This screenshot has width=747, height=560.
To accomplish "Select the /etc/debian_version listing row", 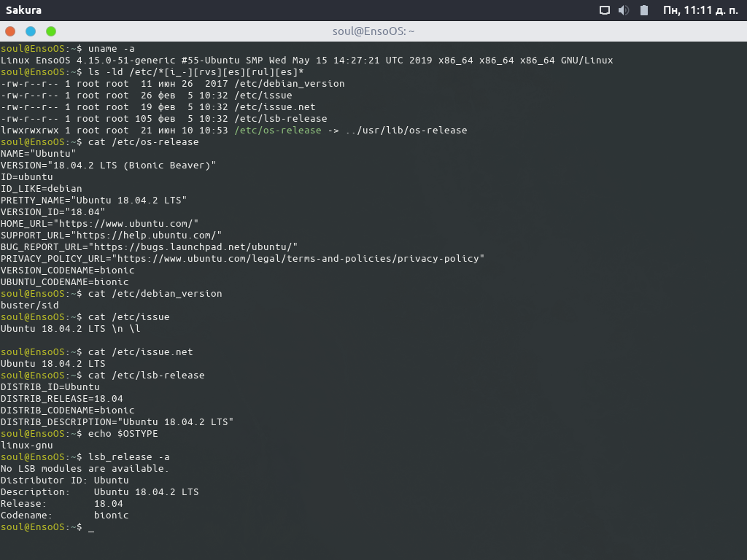I will click(x=172, y=84).
